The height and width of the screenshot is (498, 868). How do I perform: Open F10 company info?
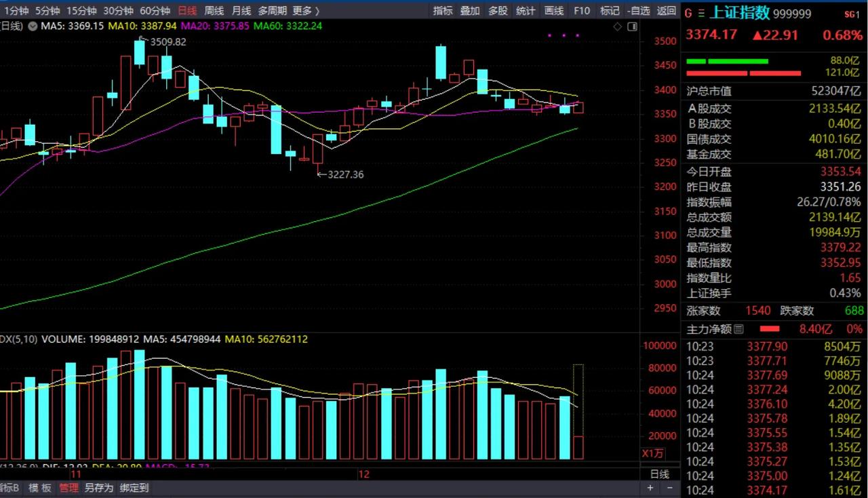582,11
